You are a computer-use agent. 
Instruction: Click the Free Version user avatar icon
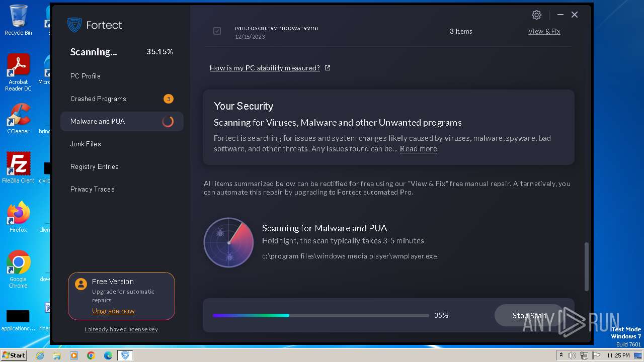tap(80, 284)
